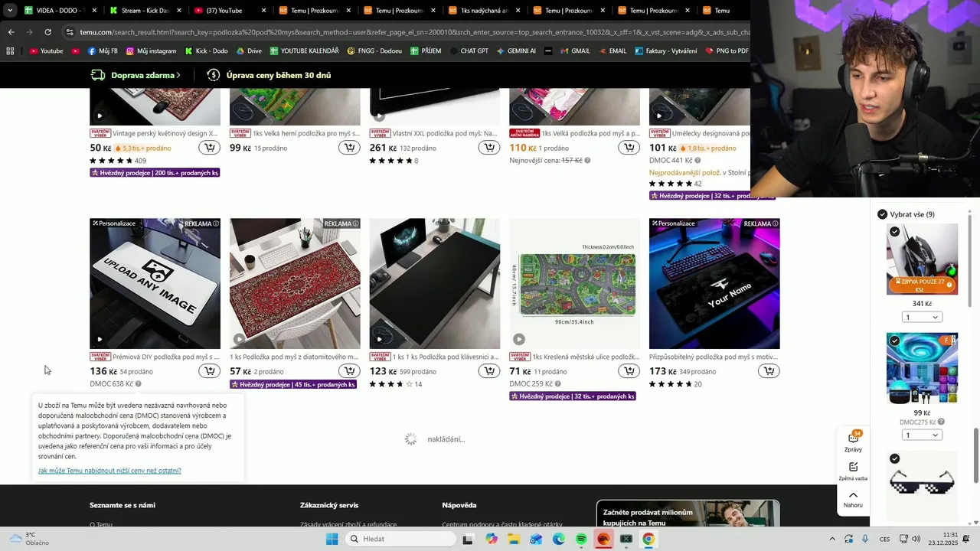The image size is (980, 551).
Task: Open quantity dropdown for 99 Kč item
Action: pyautogui.click(x=922, y=435)
